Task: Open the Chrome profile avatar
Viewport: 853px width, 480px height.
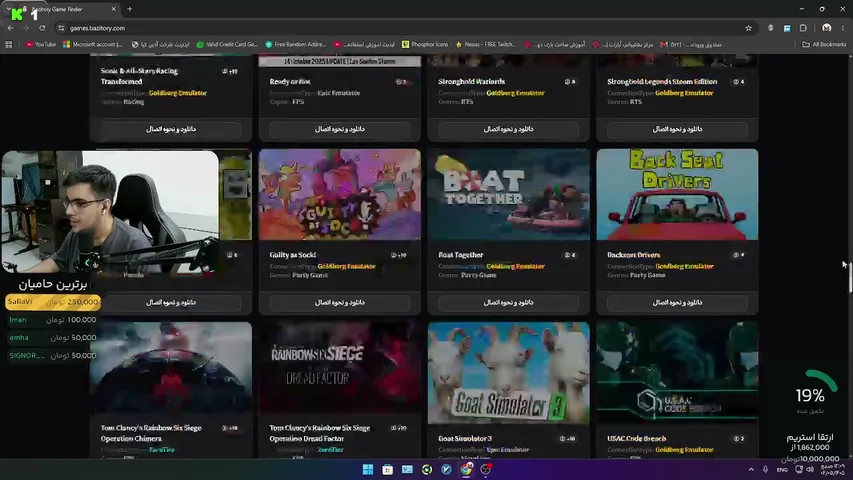Action: coord(827,28)
